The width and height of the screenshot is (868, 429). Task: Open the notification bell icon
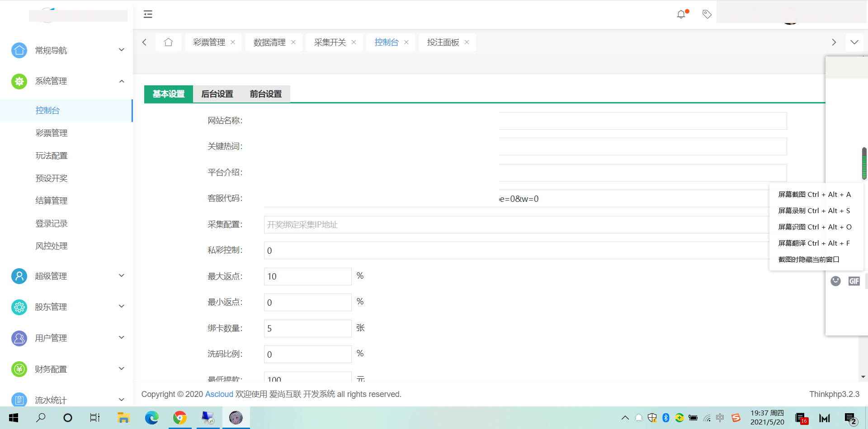[681, 14]
